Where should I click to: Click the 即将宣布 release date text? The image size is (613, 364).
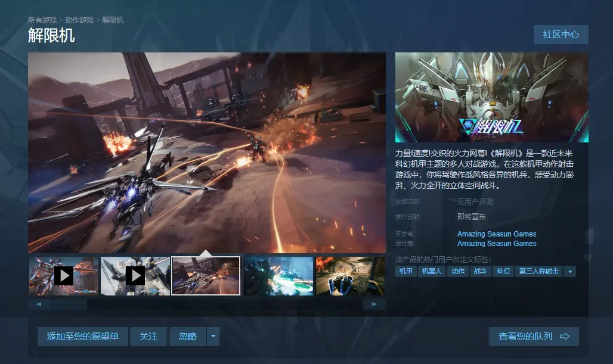point(472,216)
